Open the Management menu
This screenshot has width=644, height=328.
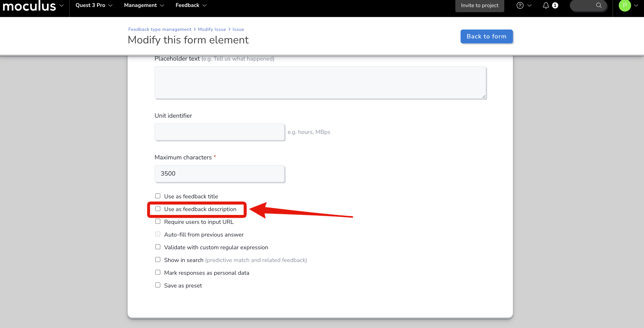click(x=144, y=5)
